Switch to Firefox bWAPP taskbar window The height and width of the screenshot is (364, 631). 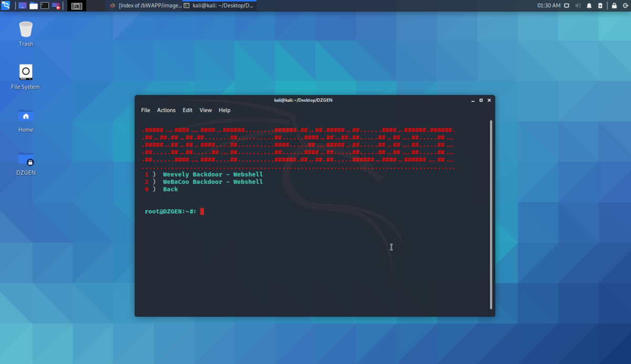(x=146, y=6)
